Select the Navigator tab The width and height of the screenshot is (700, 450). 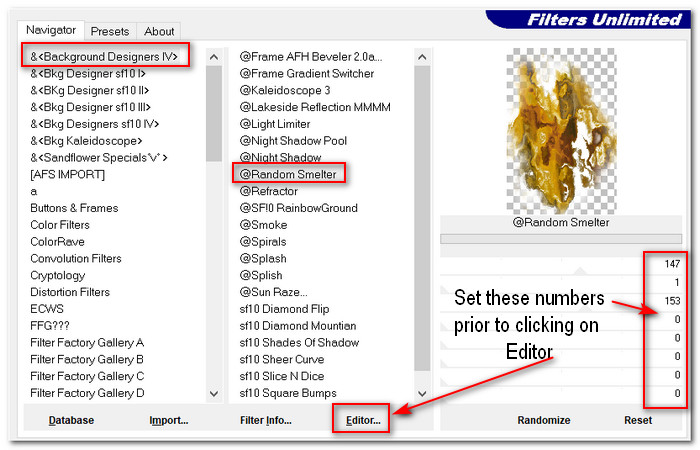[50, 30]
